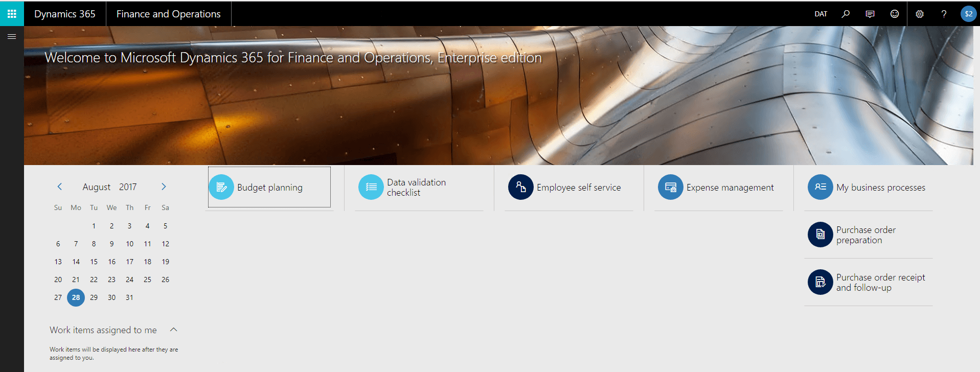Select August 18 in calendar

pos(147,262)
